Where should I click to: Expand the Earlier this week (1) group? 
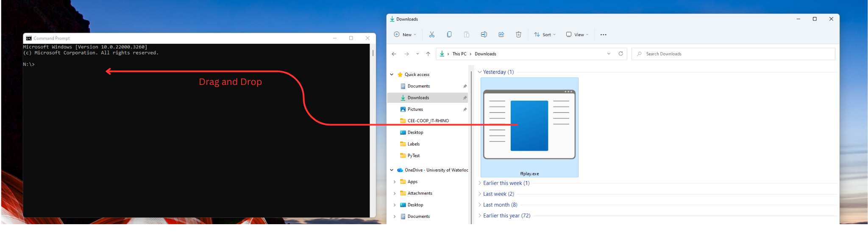coord(480,183)
